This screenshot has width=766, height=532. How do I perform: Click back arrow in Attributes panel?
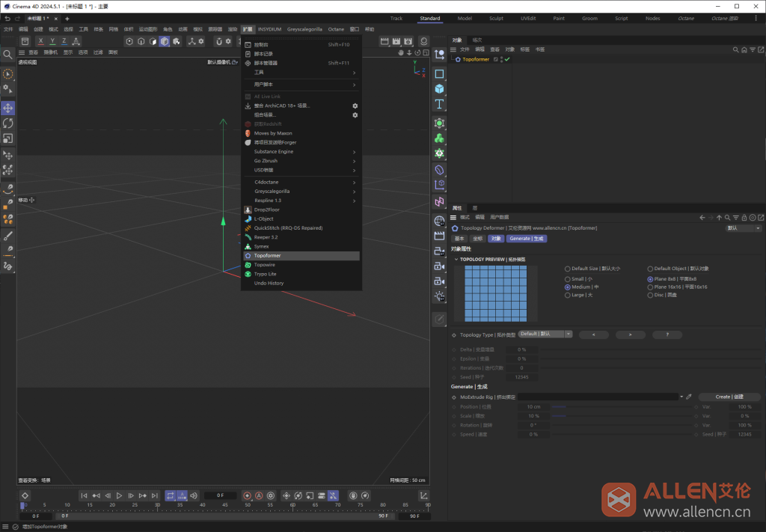702,218
